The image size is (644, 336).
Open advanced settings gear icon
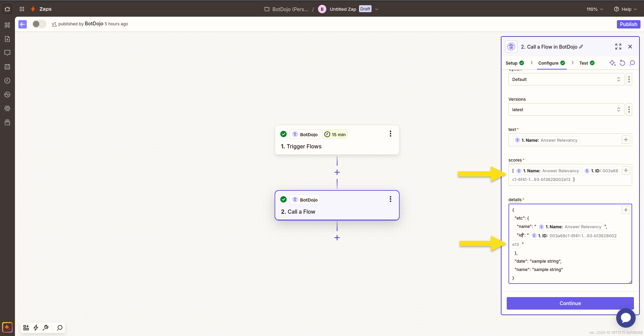click(x=7, y=108)
